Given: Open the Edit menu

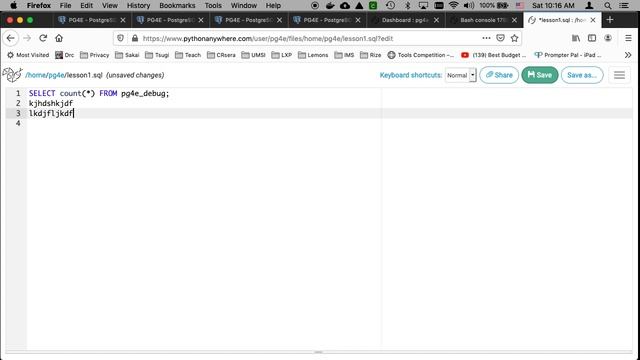Looking at the screenshot, I should [86, 5].
